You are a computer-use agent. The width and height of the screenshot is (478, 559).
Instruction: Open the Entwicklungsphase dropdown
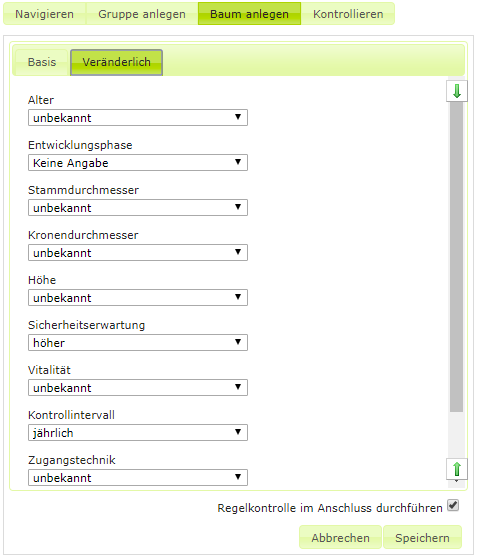pos(138,163)
